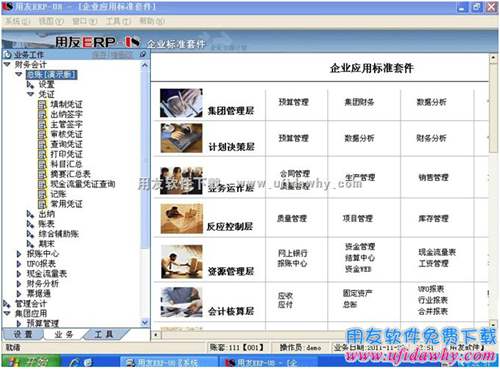Click the 打印凭证 document icon

pos(42,154)
